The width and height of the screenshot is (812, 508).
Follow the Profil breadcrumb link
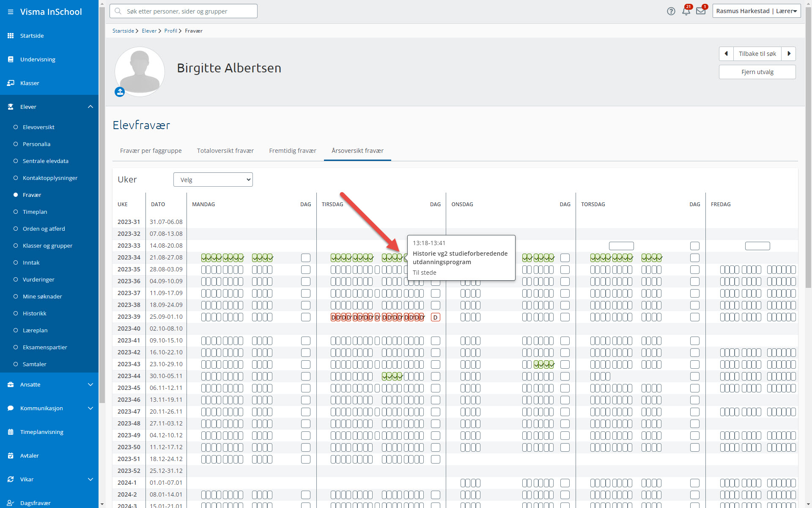point(170,31)
